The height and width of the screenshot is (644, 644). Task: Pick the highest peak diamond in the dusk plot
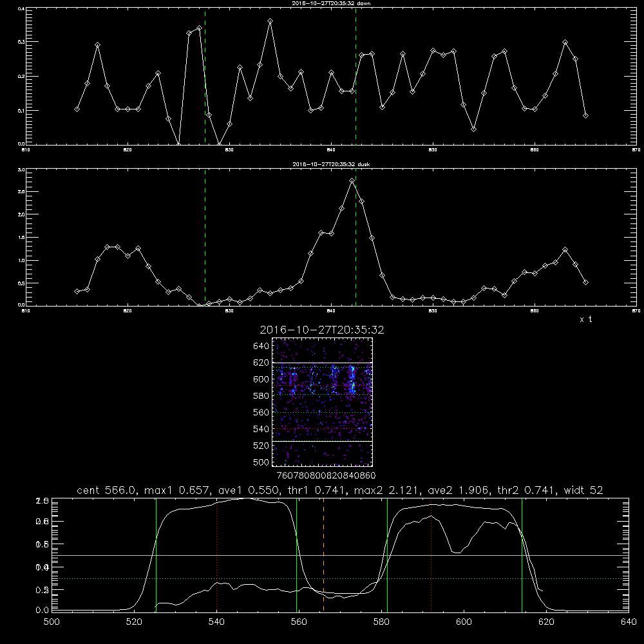point(352,180)
